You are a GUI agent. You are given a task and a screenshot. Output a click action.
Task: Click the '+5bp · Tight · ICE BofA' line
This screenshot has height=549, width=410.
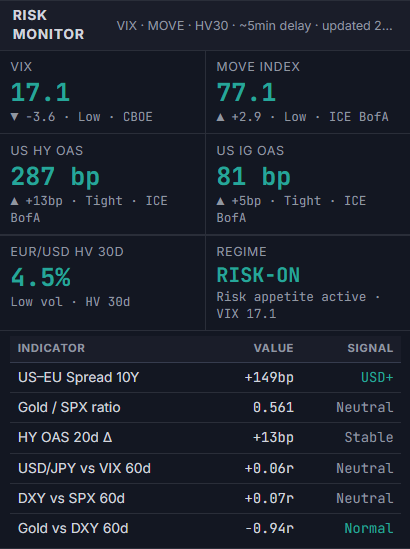click(x=291, y=209)
